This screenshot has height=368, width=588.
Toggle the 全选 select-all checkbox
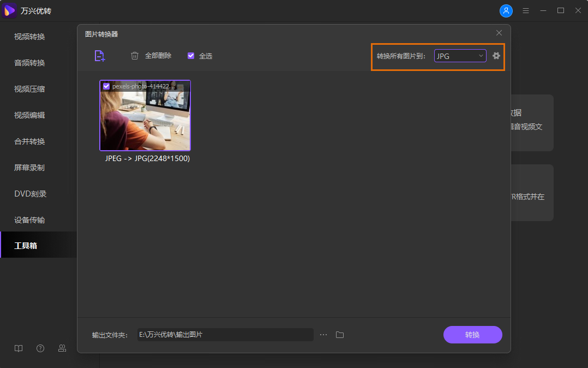click(x=190, y=56)
